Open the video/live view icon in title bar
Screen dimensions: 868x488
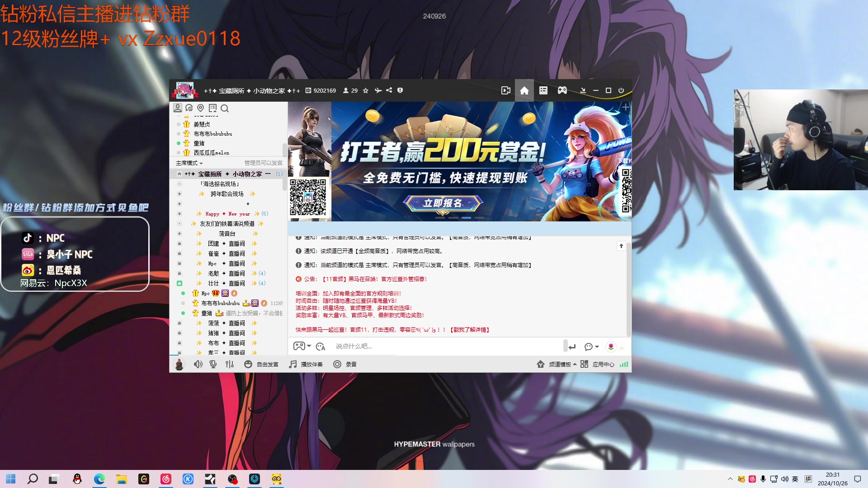[506, 90]
